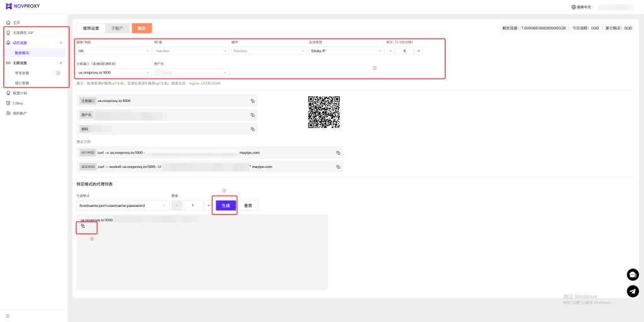This screenshot has width=644, height=322.
Task: Open the 国家/地区 dropdown showing US
Action: tap(113, 51)
